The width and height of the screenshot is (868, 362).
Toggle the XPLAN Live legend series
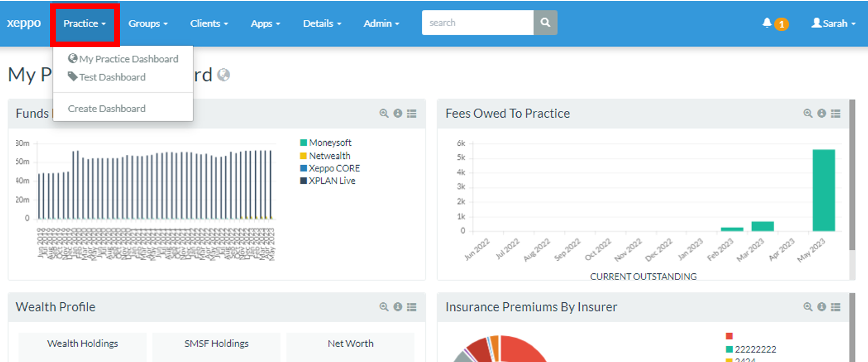331,181
